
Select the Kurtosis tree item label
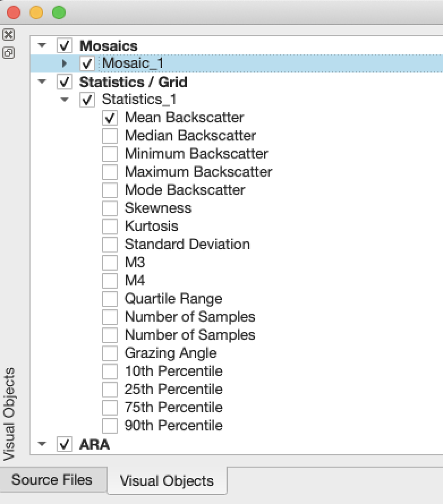pos(151,227)
